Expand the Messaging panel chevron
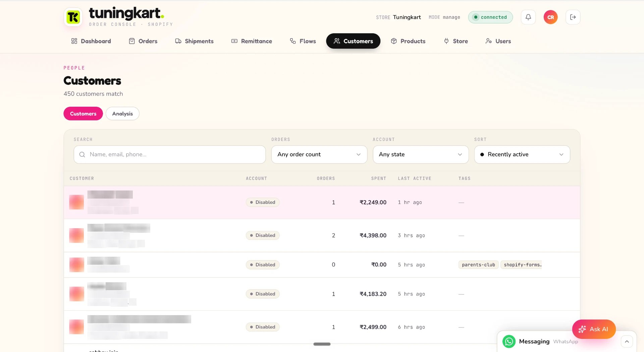Screen dimensions: 644x352 (627, 341)
